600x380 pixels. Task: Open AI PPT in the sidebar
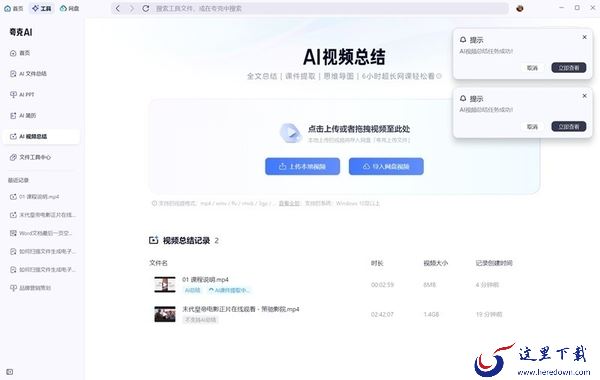tap(41, 95)
